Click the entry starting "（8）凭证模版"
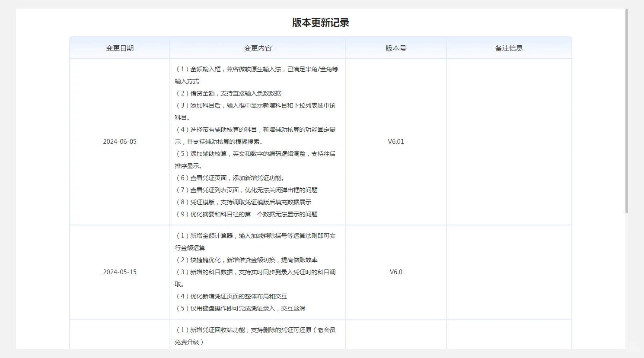644x358 pixels. click(243, 202)
